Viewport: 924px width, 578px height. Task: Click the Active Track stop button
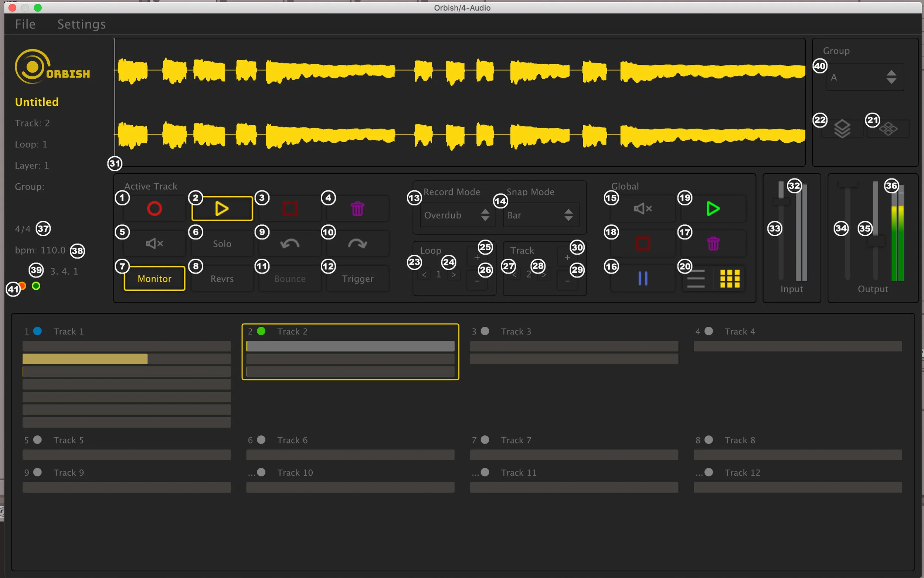point(290,209)
